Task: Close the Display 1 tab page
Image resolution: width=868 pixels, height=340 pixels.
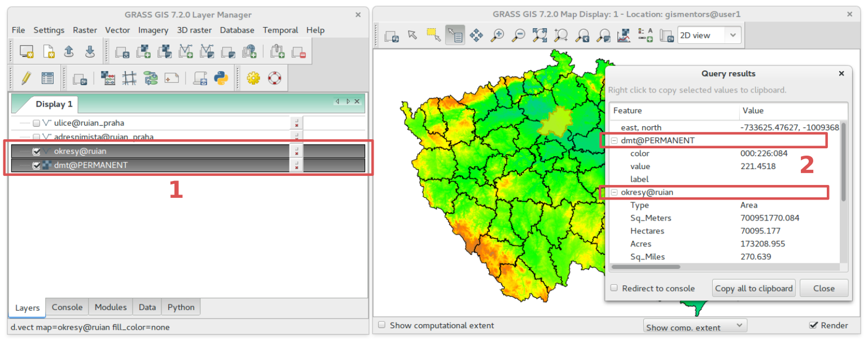Action: (x=357, y=101)
